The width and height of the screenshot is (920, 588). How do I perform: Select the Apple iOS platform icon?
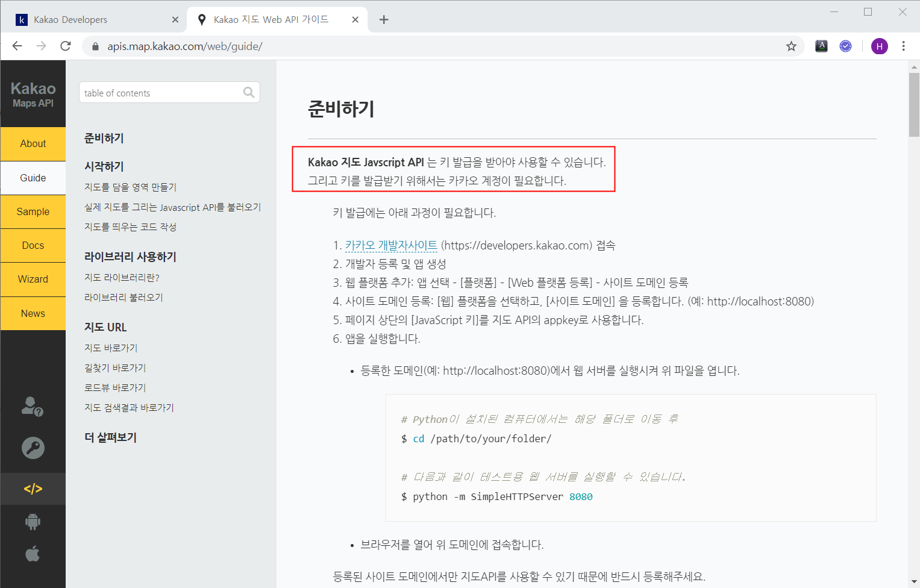(x=33, y=553)
